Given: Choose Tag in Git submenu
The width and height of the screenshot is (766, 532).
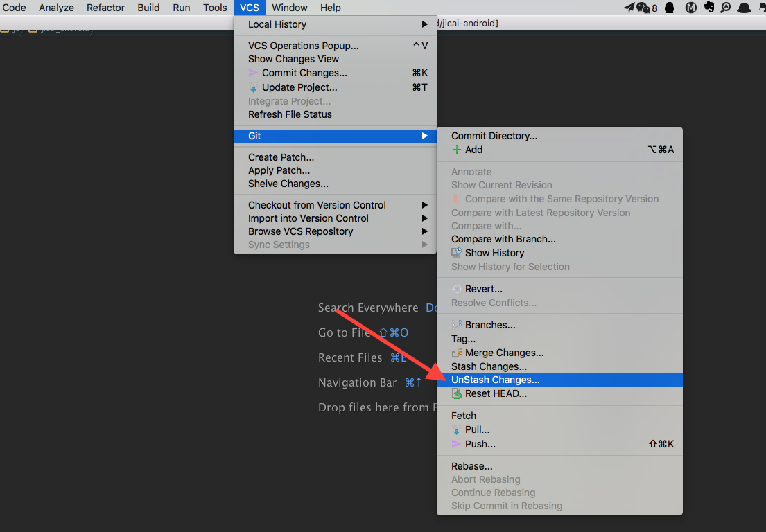Looking at the screenshot, I should [560, 339].
